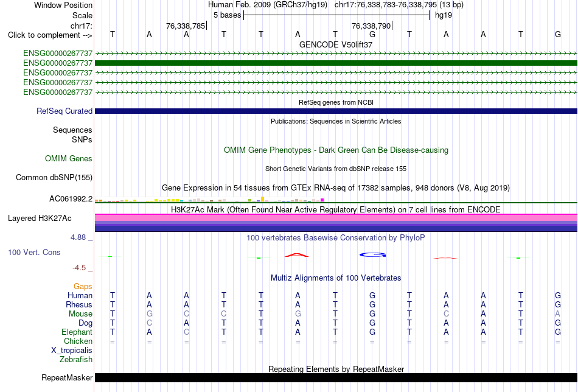Image resolution: width=578 pixels, height=392 pixels.
Task: Open the OMIM Gene Phenotypes track title
Action: tap(336, 150)
